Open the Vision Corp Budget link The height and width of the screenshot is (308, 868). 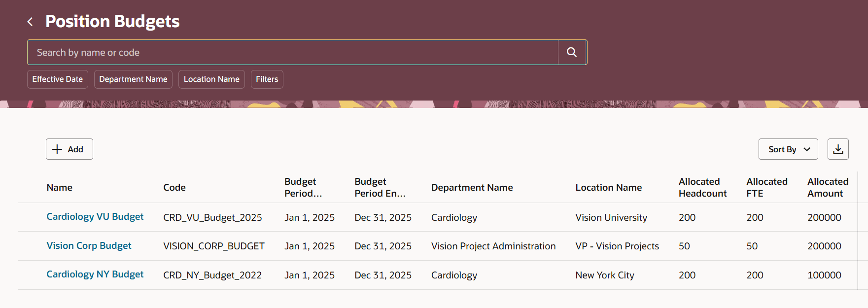pyautogui.click(x=89, y=246)
